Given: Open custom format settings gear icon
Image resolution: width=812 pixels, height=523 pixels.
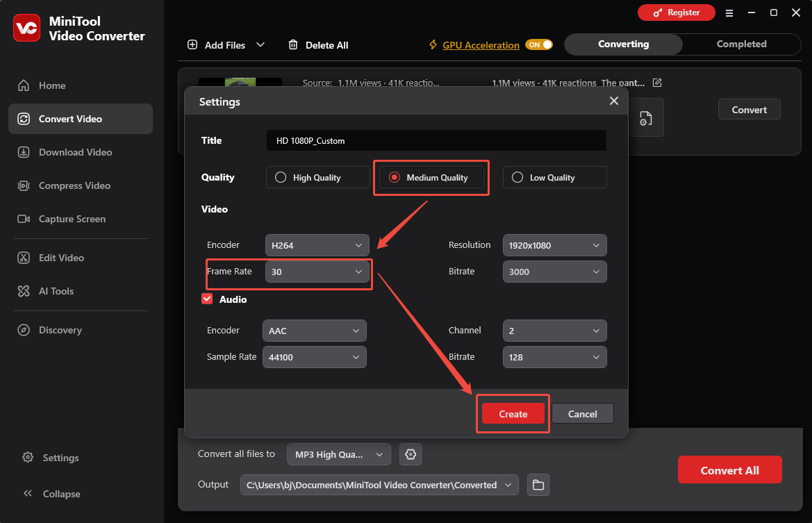Looking at the screenshot, I should tap(411, 454).
